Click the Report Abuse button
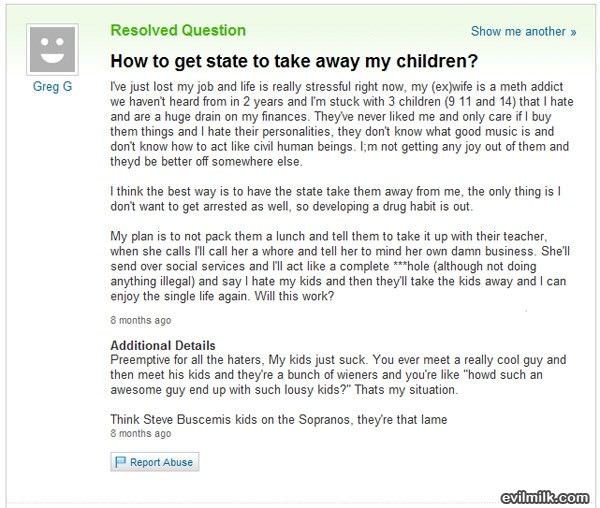Image resolution: width=600 pixels, height=508 pixels. pyautogui.click(x=155, y=462)
